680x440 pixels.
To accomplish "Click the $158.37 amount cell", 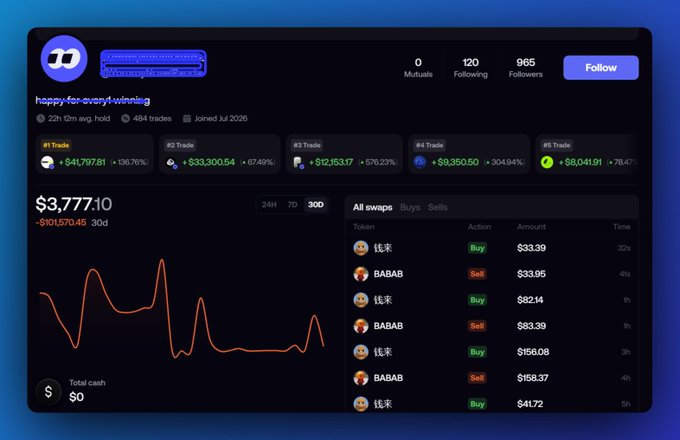I will click(x=533, y=378).
